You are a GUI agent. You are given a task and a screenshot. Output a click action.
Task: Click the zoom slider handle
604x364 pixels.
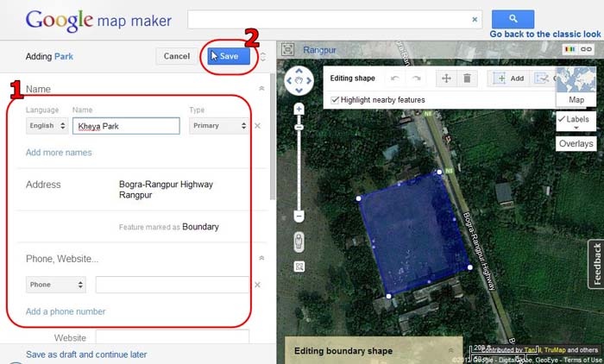click(299, 127)
